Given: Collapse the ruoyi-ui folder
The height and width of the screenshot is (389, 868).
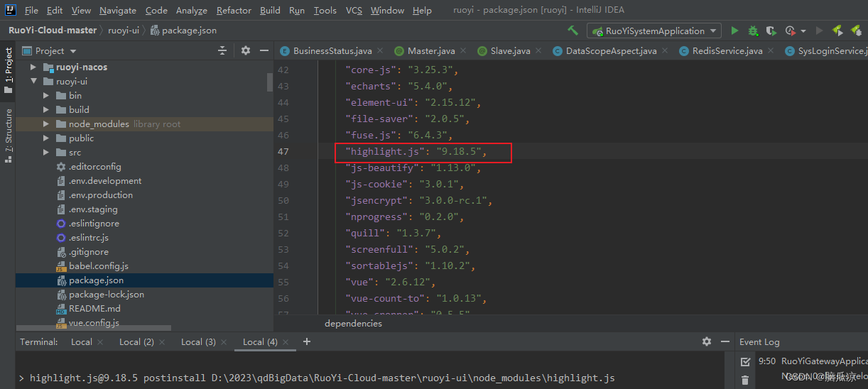Looking at the screenshot, I should tap(33, 81).
